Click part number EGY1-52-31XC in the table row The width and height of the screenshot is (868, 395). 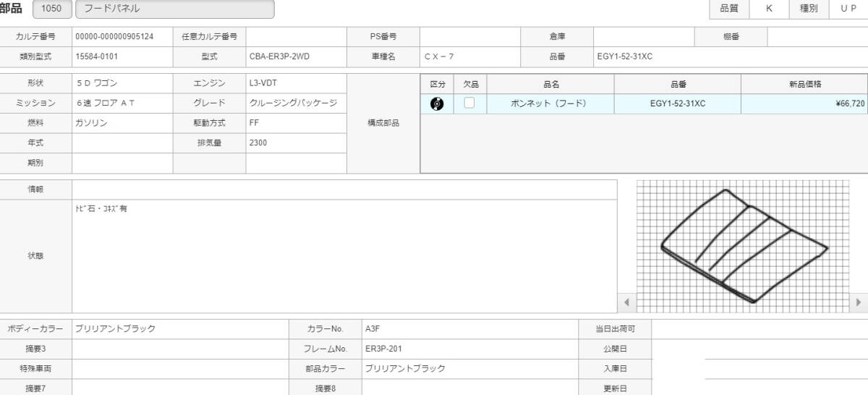coord(678,103)
